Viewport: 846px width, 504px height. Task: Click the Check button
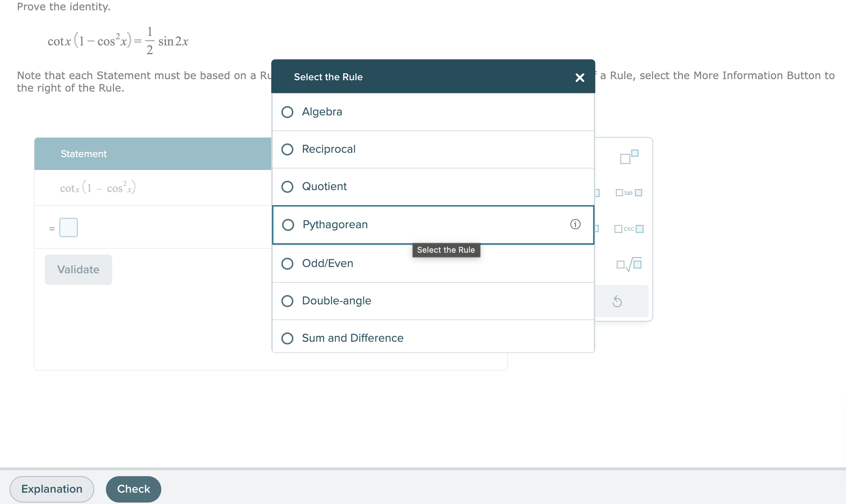pos(133,489)
